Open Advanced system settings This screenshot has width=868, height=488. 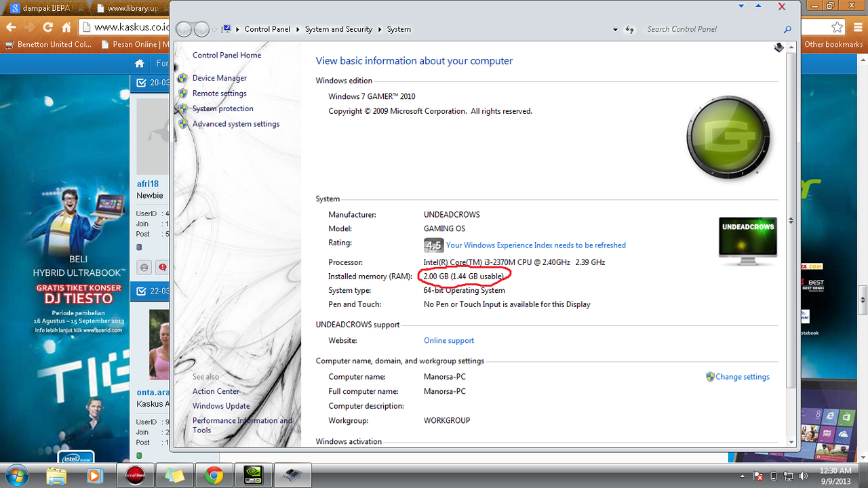[x=235, y=124]
